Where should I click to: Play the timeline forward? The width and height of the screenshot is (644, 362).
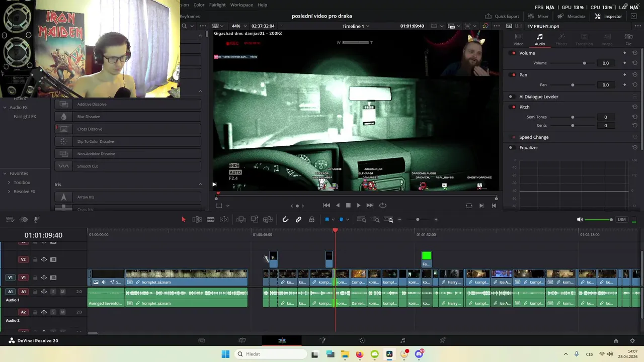pos(358,205)
